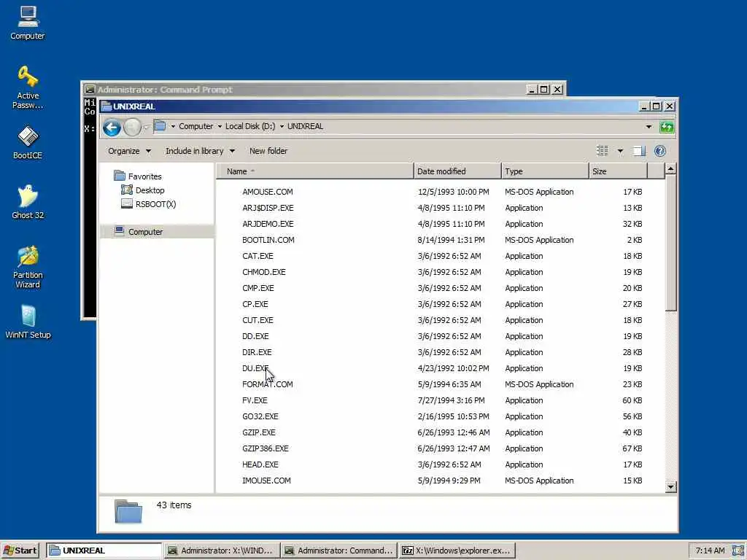Sort by the Type column header

tap(545, 171)
